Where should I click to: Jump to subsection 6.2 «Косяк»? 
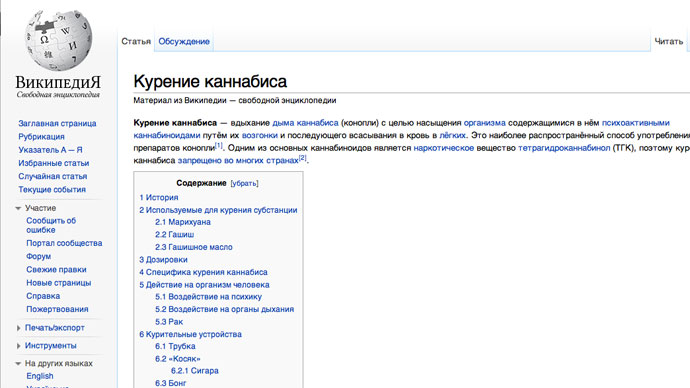click(177, 359)
